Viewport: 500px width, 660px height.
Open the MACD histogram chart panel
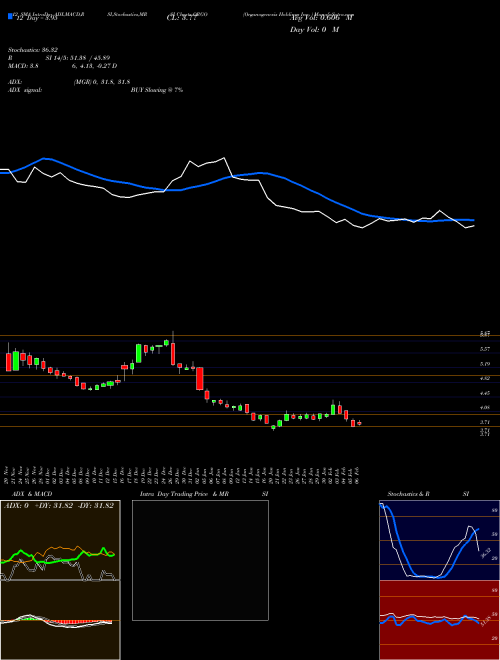click(60, 620)
